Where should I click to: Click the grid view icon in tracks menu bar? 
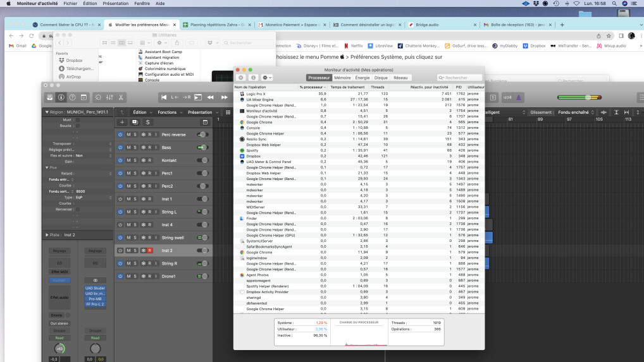228,112
